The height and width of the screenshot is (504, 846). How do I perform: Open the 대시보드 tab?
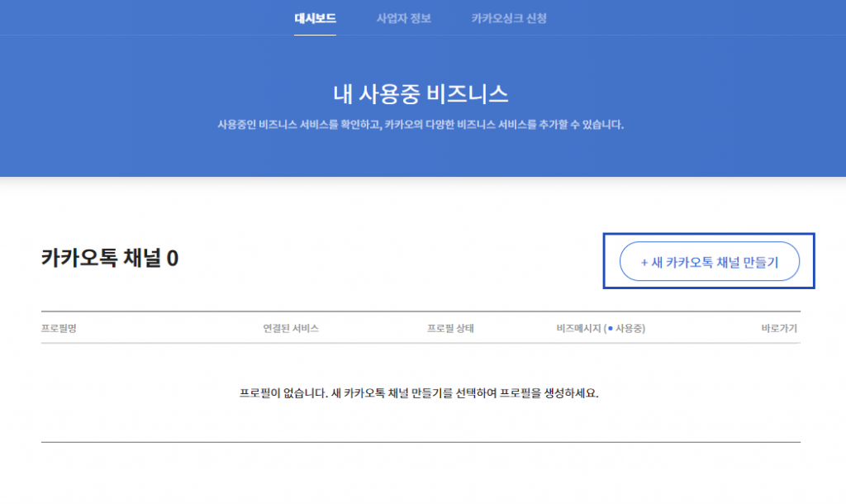315,18
